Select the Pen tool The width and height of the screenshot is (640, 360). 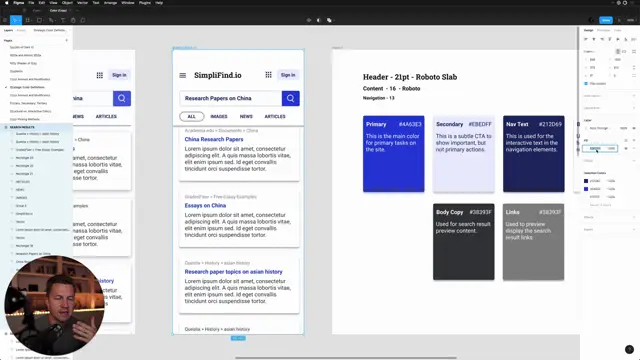(51, 20)
